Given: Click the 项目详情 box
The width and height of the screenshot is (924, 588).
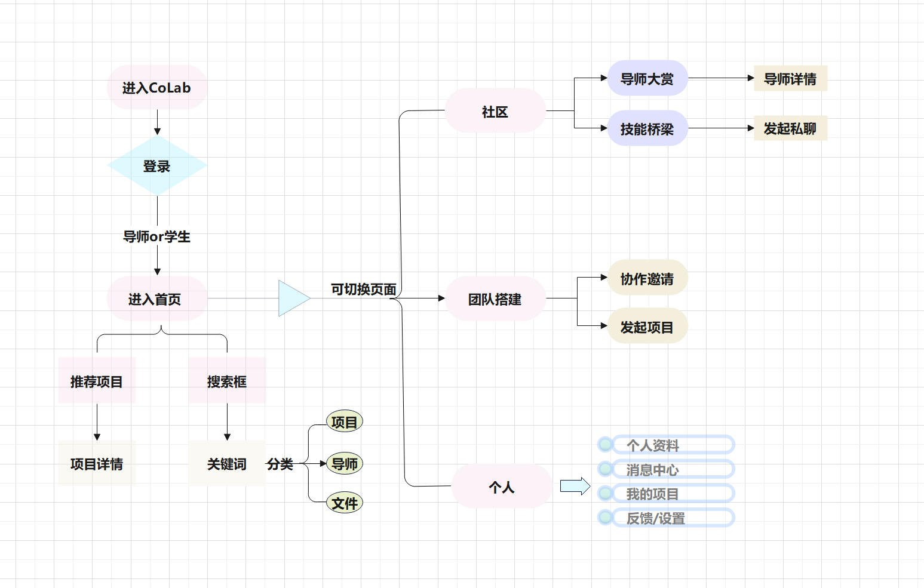Looking at the screenshot, I should point(97,463).
